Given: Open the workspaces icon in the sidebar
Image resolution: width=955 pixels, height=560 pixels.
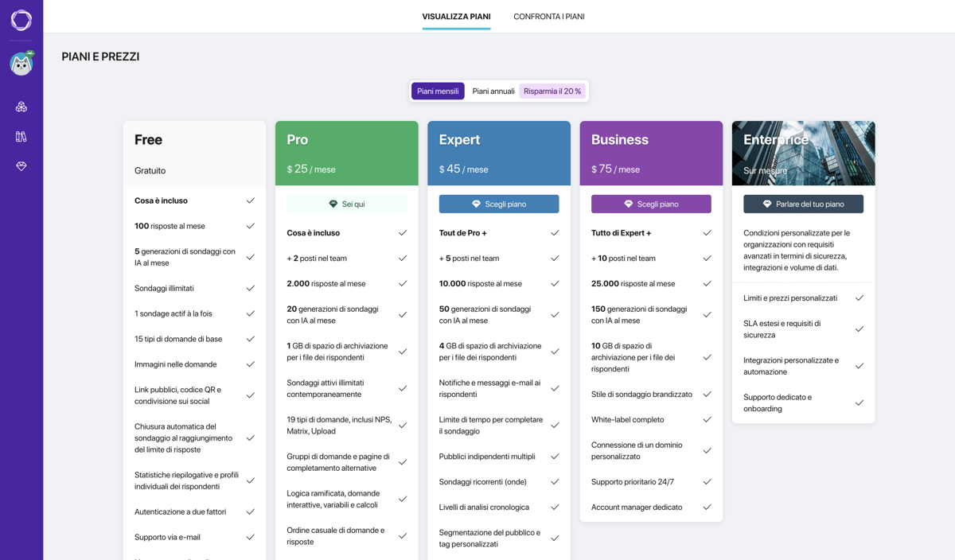Looking at the screenshot, I should click(x=21, y=107).
